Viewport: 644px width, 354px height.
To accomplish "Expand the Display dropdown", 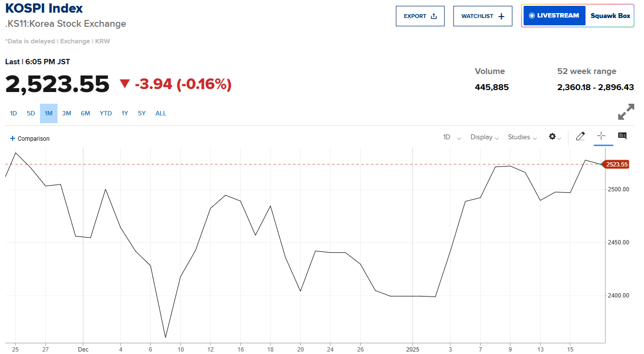I will [x=484, y=137].
